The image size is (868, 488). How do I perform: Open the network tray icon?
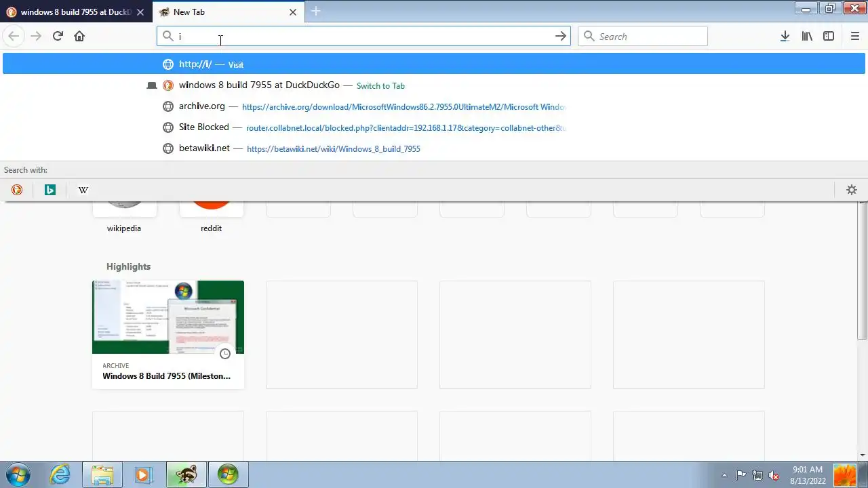tap(757, 475)
